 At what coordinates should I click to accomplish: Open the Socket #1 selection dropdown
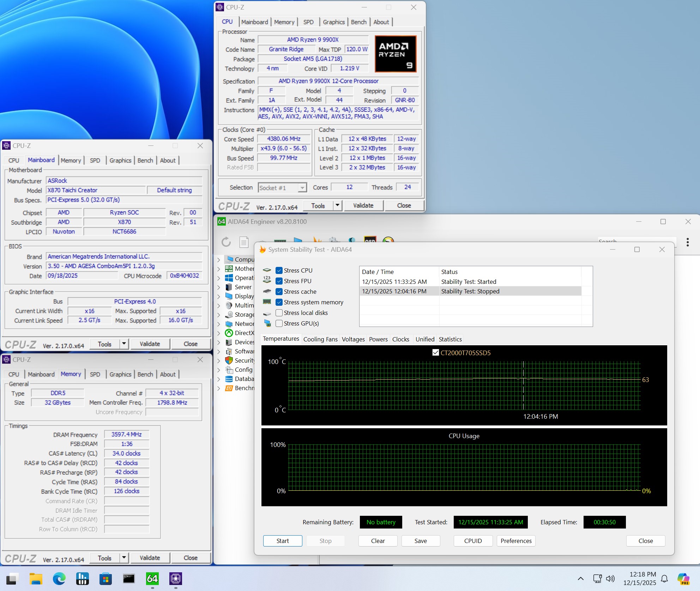point(302,187)
